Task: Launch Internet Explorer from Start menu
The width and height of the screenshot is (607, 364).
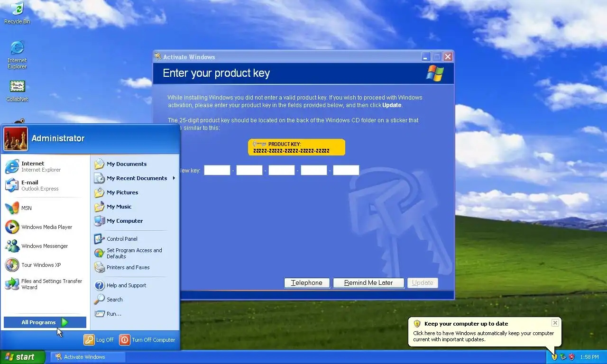Action: point(46,166)
